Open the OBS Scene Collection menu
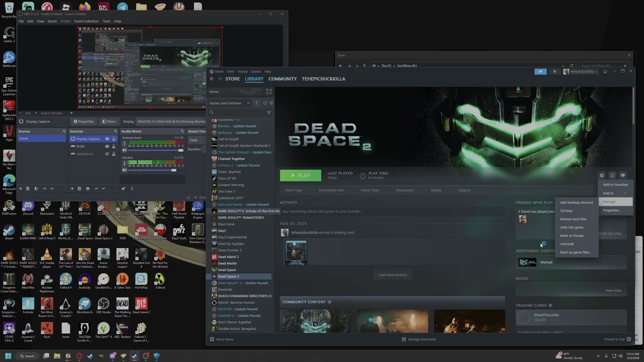The height and width of the screenshot is (362, 644). click(86, 21)
